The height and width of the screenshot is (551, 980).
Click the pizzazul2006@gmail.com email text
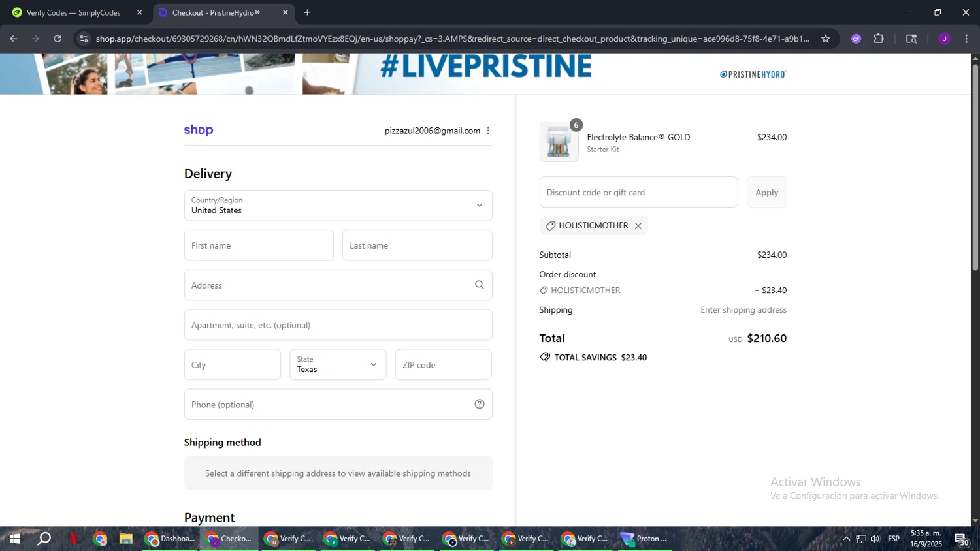[433, 131]
